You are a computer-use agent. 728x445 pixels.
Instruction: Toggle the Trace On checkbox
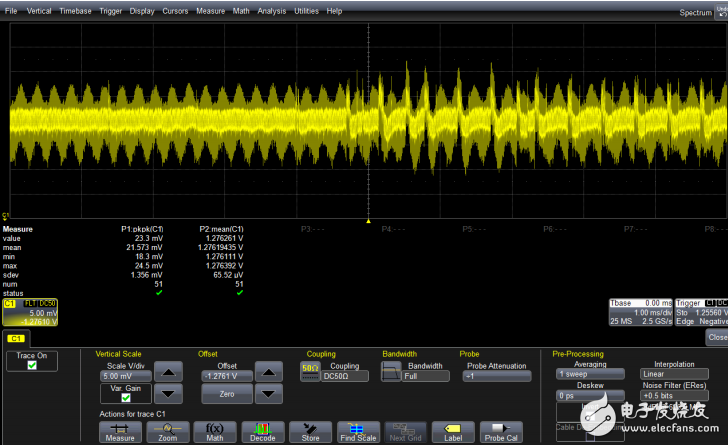coord(32,366)
